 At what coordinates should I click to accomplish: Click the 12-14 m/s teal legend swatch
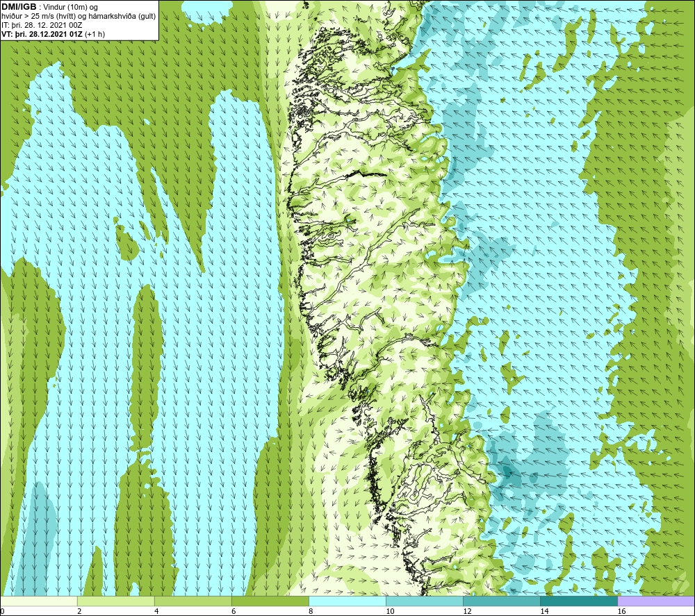pyautogui.click(x=502, y=601)
